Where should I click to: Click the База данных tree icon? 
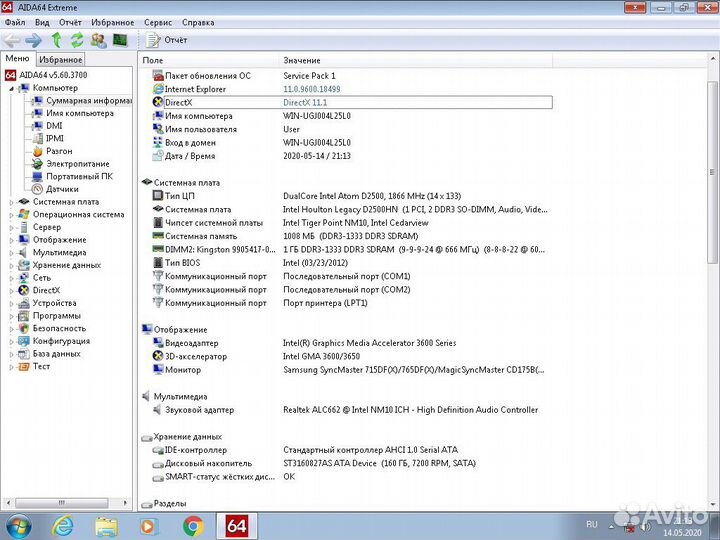point(23,354)
